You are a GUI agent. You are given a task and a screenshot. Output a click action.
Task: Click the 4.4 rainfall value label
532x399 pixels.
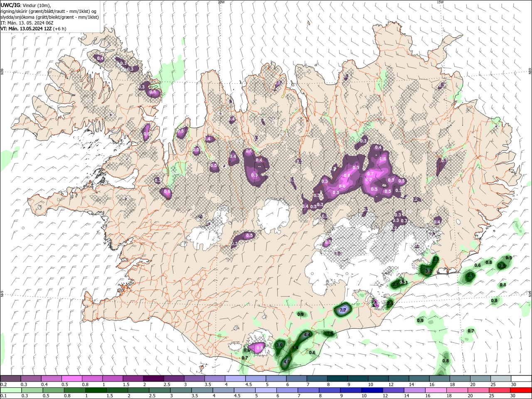tap(307, 335)
